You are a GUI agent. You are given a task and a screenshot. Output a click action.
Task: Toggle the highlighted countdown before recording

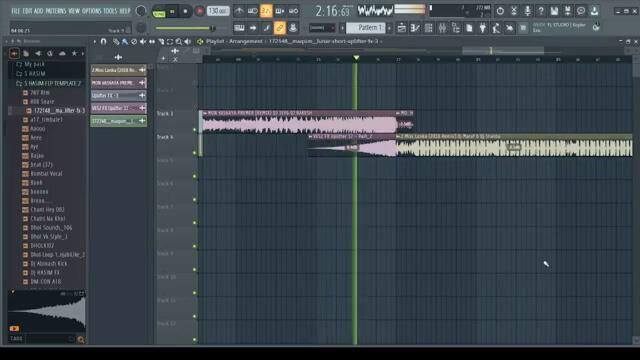pos(266,11)
